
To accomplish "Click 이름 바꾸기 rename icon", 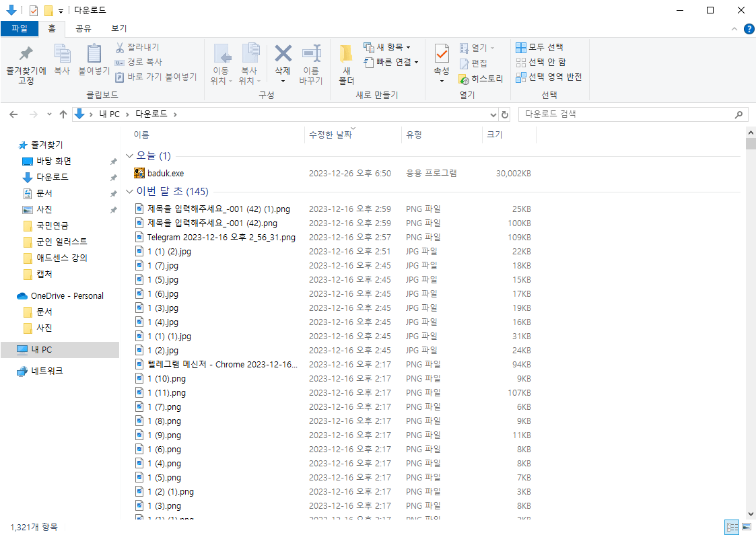I will [x=311, y=64].
